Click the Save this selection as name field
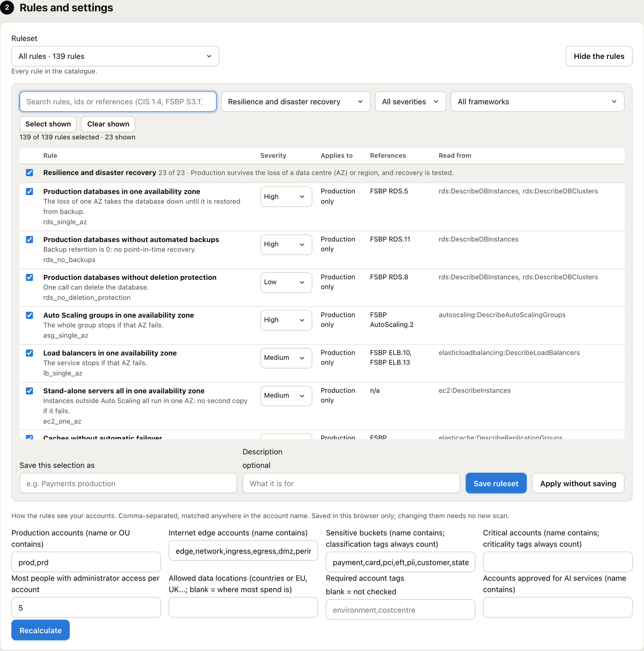Image resolution: width=644 pixels, height=651 pixels. pos(128,484)
